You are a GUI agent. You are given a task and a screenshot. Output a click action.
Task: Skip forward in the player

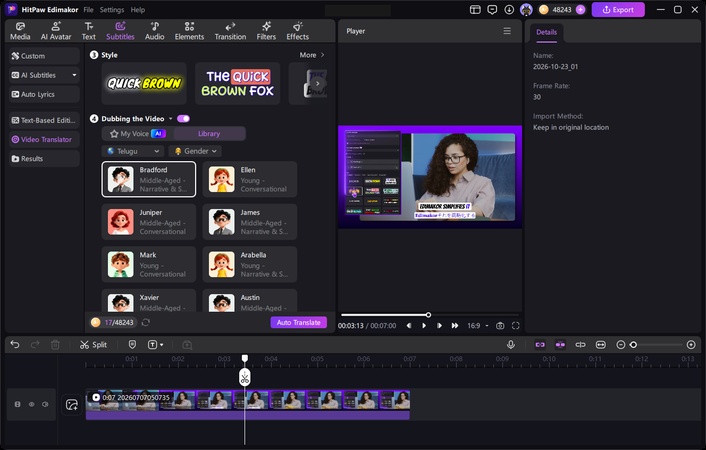455,326
